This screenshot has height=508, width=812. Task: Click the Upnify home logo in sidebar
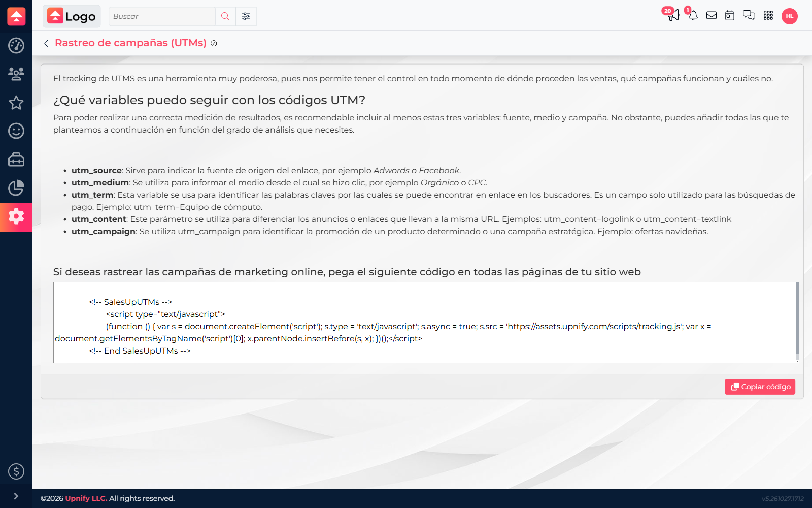point(16,16)
